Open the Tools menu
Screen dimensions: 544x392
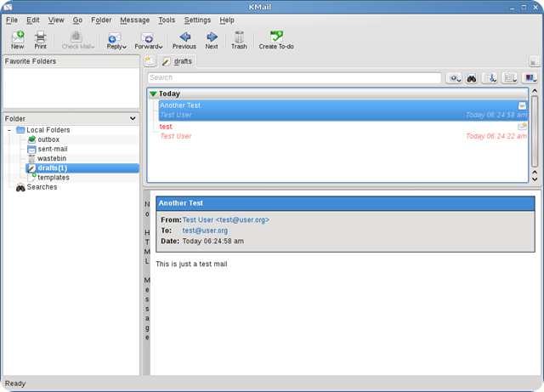coord(167,20)
